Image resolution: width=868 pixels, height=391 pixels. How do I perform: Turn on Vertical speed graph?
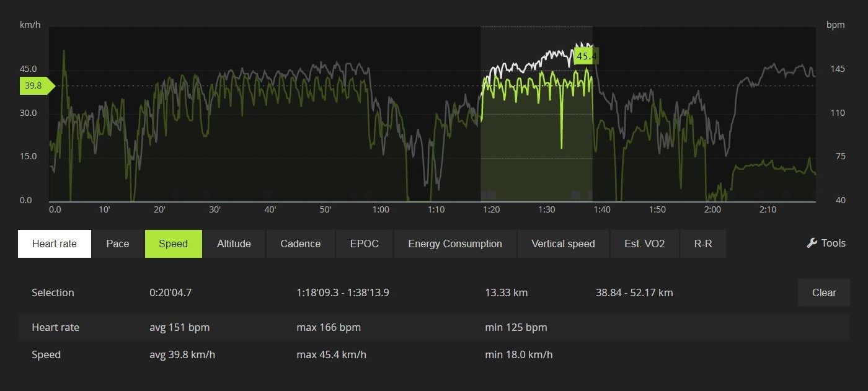click(x=563, y=244)
